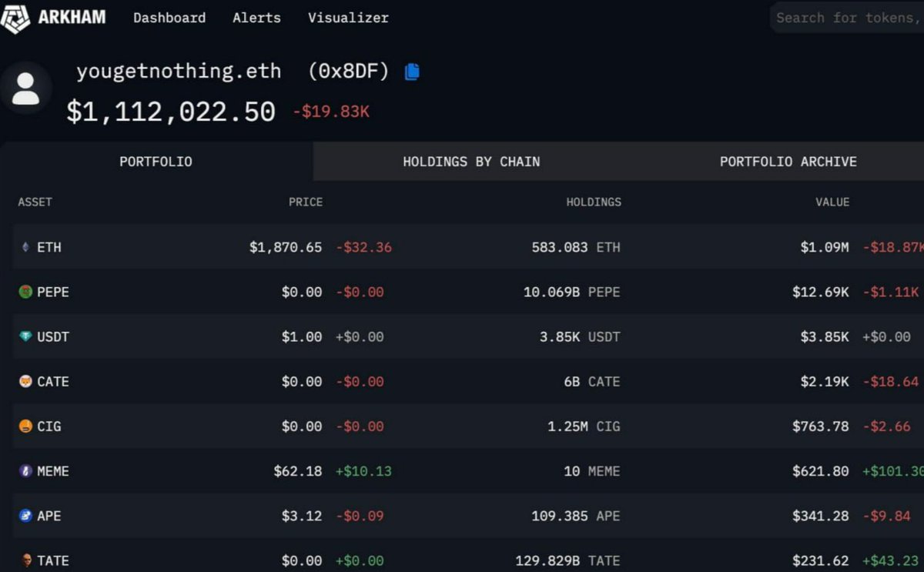Open the MEME asset name
Image resolution: width=924 pixels, height=572 pixels.
click(x=53, y=470)
